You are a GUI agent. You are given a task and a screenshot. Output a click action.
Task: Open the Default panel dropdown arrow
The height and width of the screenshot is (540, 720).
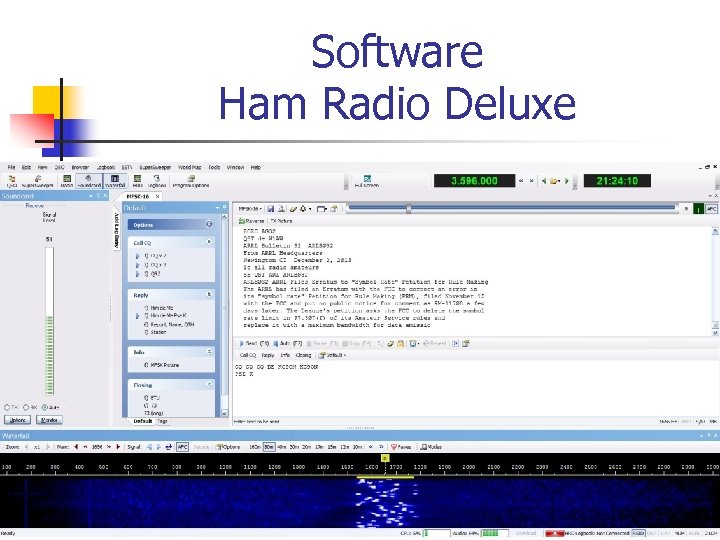[217, 208]
